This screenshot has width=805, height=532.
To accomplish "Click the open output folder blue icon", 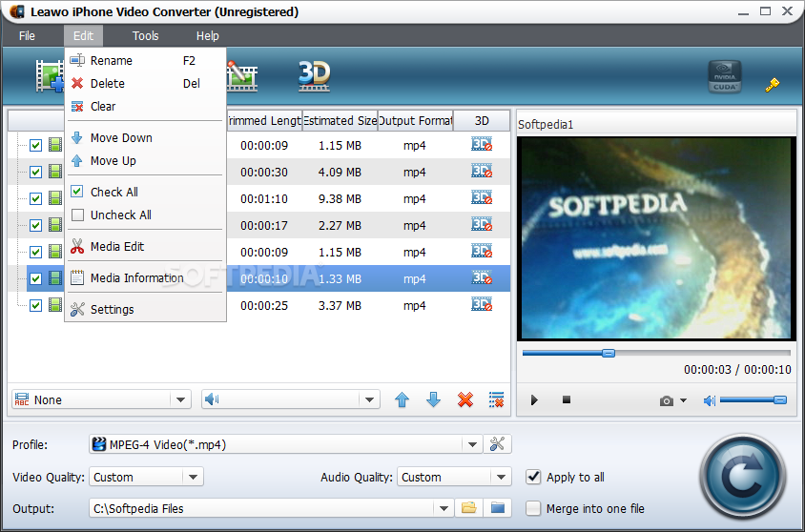I will click(498, 508).
